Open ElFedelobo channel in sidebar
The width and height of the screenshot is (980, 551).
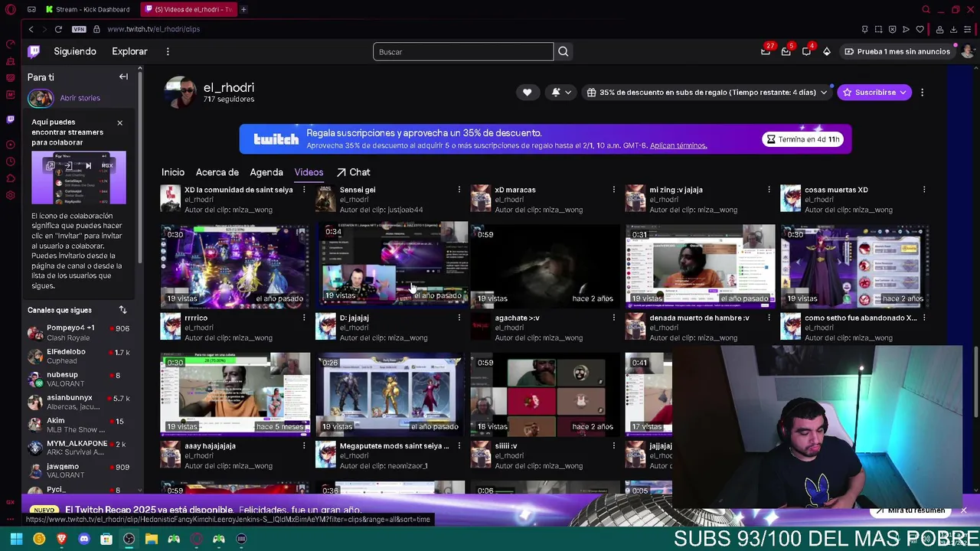(80, 356)
